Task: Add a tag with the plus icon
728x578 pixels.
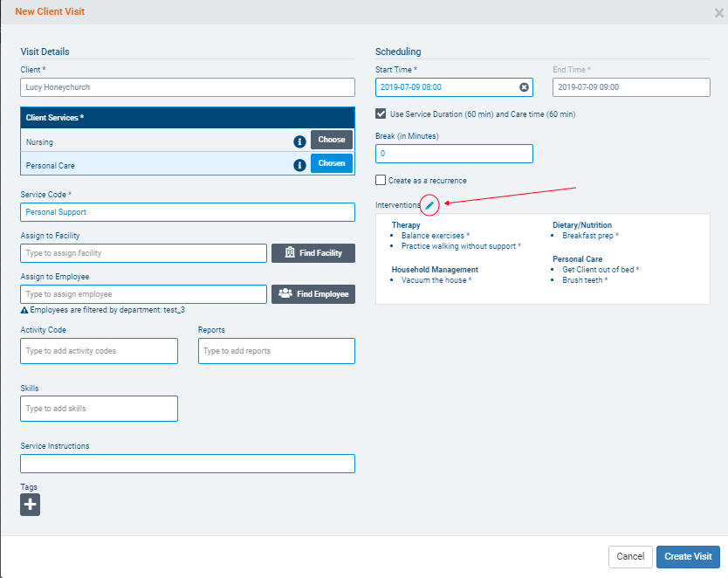Action: click(31, 505)
